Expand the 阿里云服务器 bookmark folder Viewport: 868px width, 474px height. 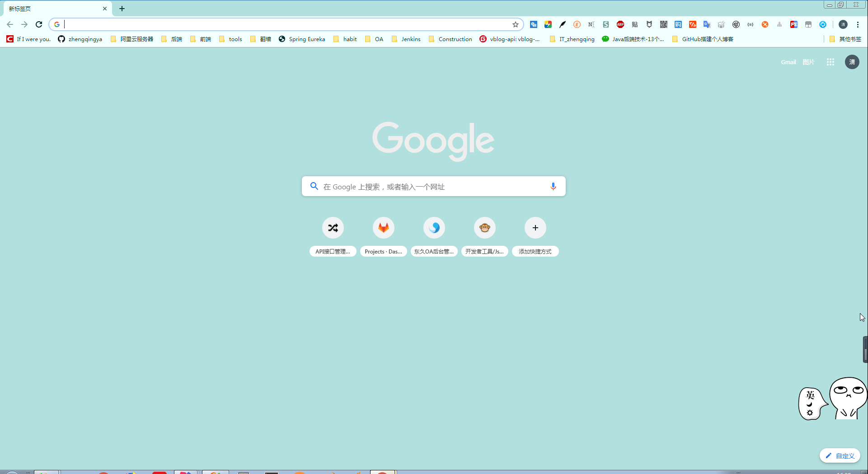(x=132, y=39)
